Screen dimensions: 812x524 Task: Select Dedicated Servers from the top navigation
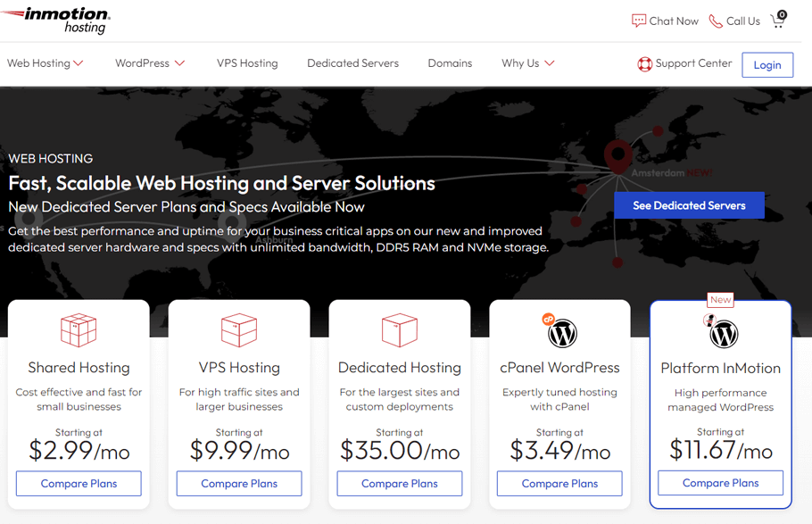tap(352, 63)
